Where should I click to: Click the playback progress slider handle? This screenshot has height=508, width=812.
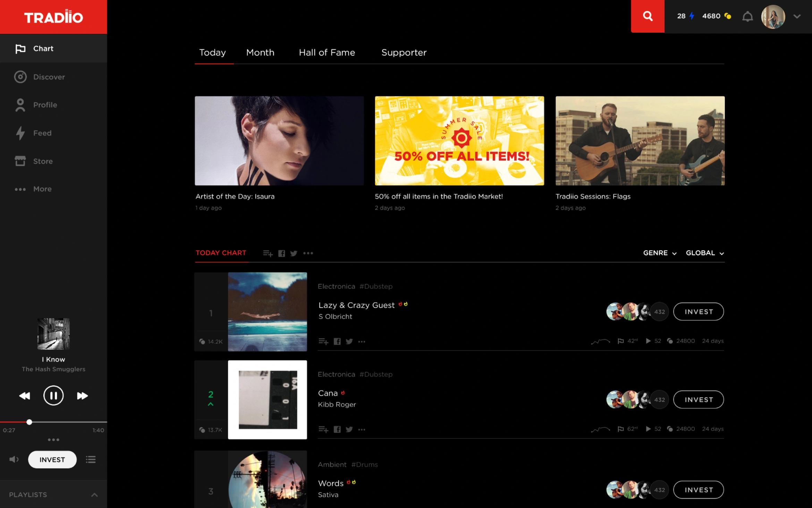(29, 422)
